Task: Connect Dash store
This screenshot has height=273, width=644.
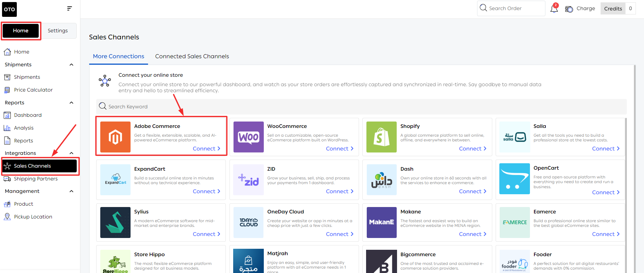Action: [x=473, y=191]
